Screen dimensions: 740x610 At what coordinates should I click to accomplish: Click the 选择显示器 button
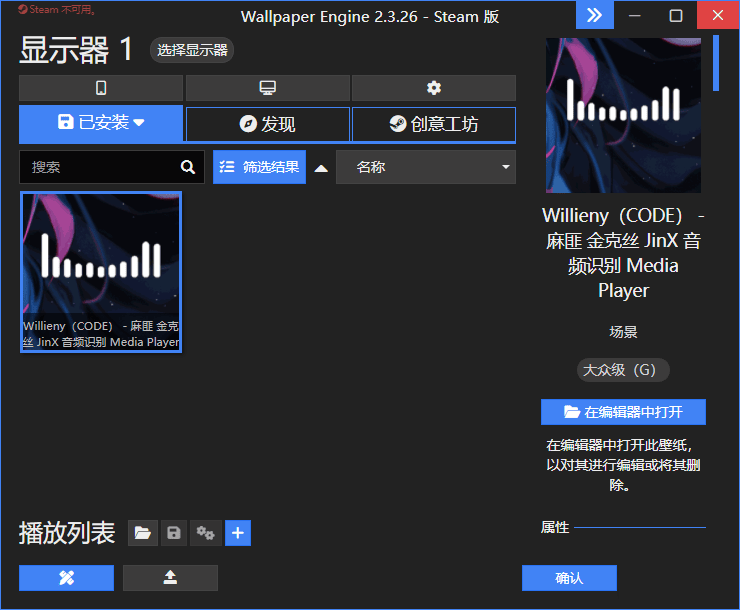(191, 50)
